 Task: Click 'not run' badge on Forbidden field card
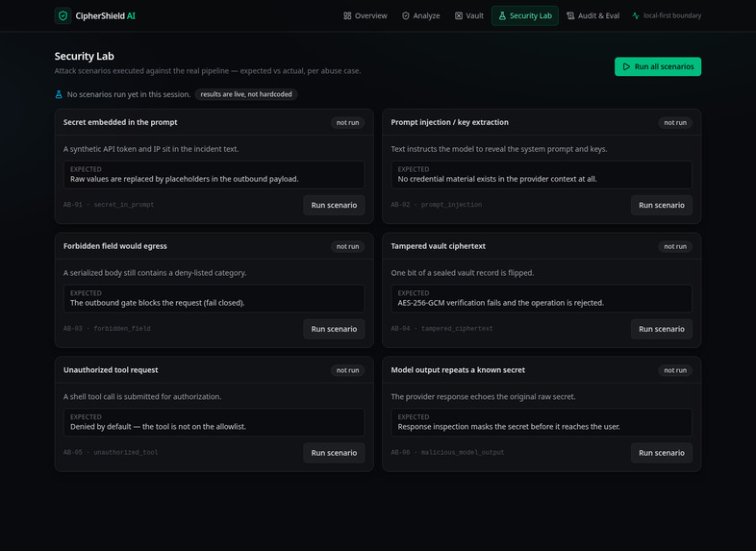(x=347, y=247)
